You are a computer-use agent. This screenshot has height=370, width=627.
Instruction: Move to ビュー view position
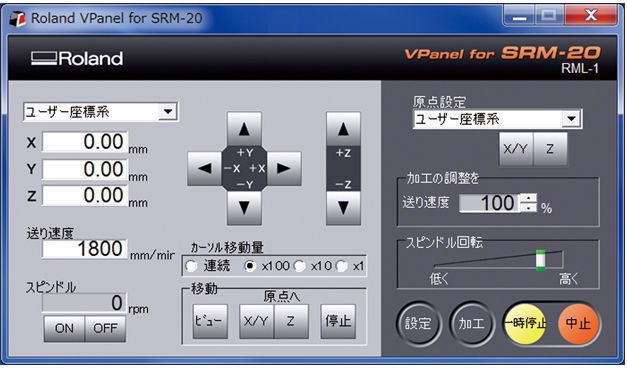pyautogui.click(x=210, y=321)
